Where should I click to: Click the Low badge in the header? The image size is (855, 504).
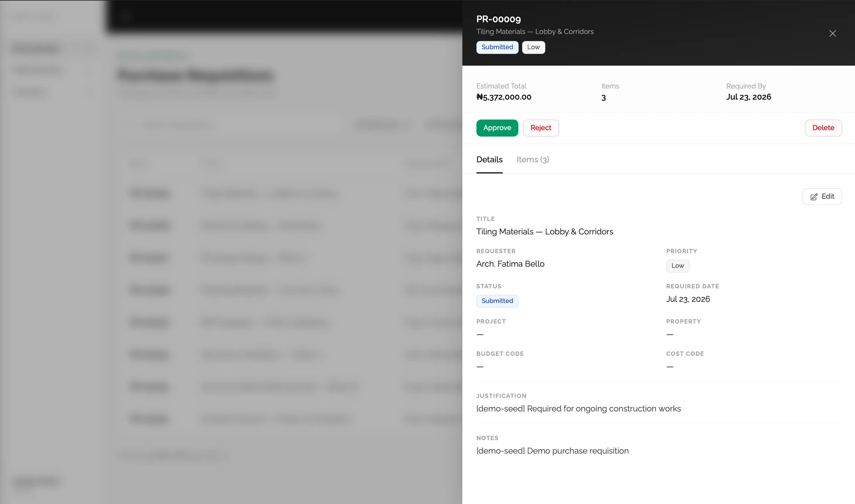click(534, 47)
